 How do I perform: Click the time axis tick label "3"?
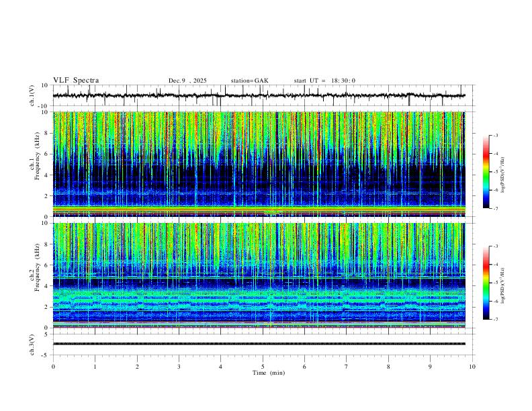[x=179, y=367]
